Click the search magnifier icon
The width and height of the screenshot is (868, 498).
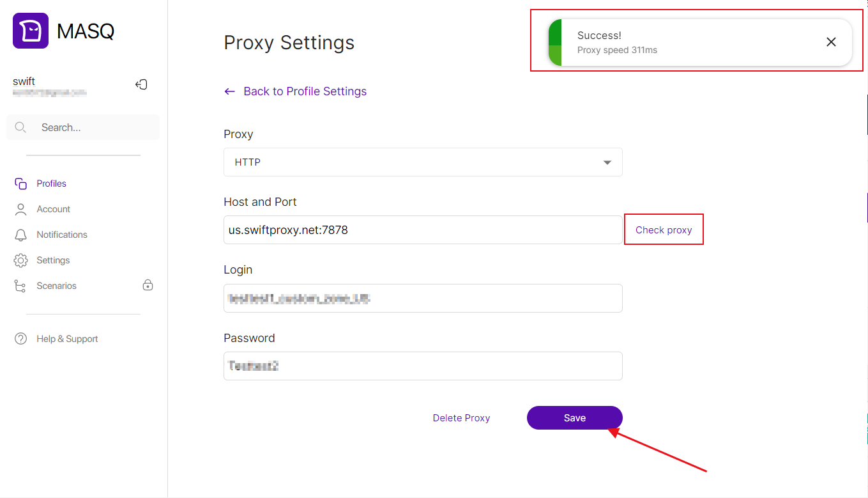pyautogui.click(x=20, y=127)
